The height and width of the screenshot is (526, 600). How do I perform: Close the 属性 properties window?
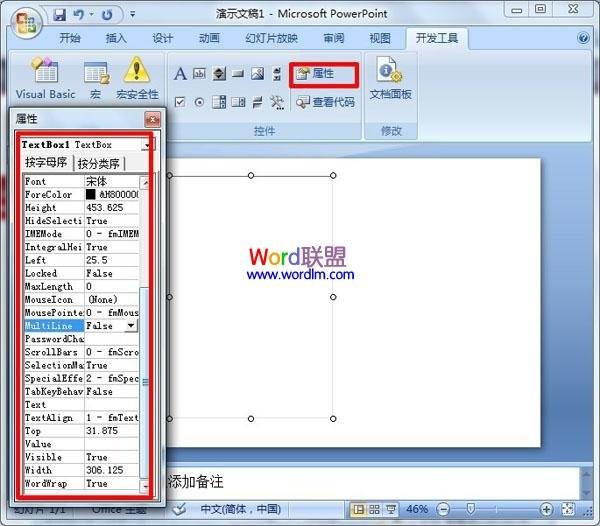pos(152,119)
